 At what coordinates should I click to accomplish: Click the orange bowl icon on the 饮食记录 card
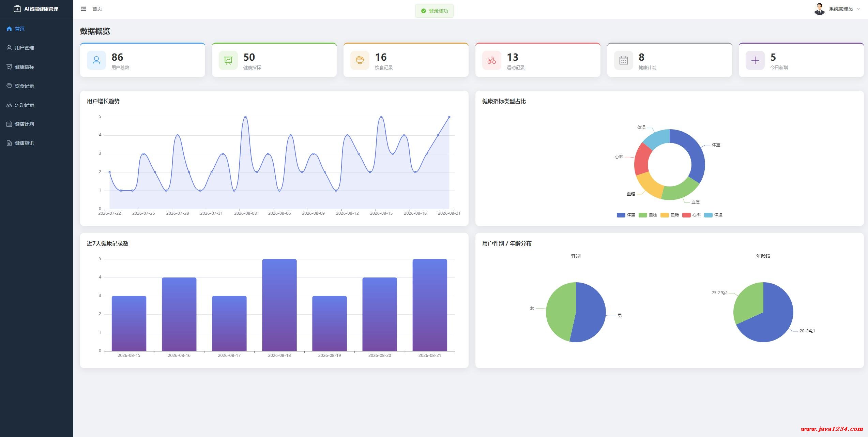[360, 60]
